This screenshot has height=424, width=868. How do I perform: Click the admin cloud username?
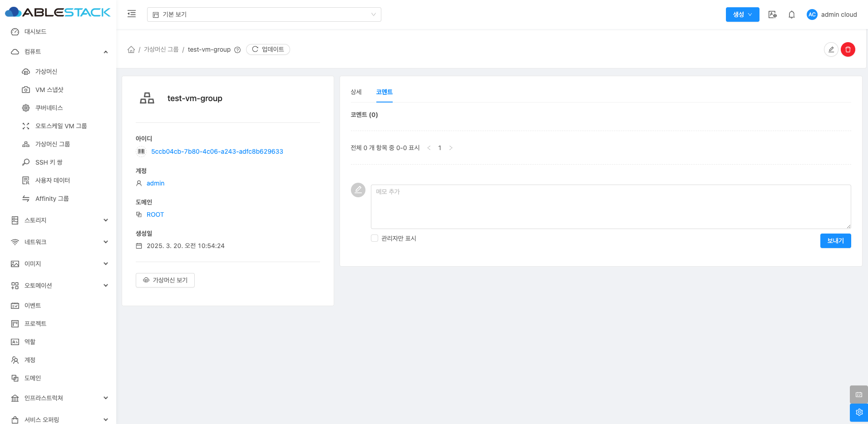click(839, 15)
